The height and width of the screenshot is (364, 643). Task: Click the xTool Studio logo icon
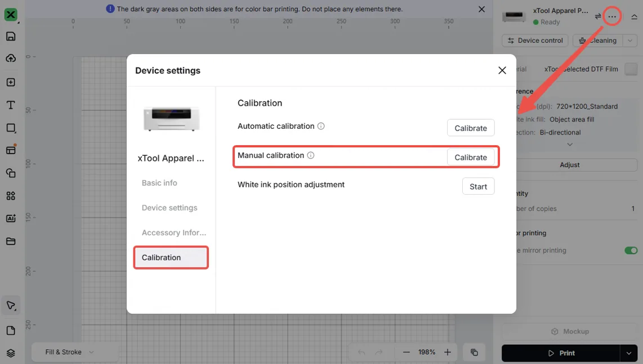coord(11,15)
